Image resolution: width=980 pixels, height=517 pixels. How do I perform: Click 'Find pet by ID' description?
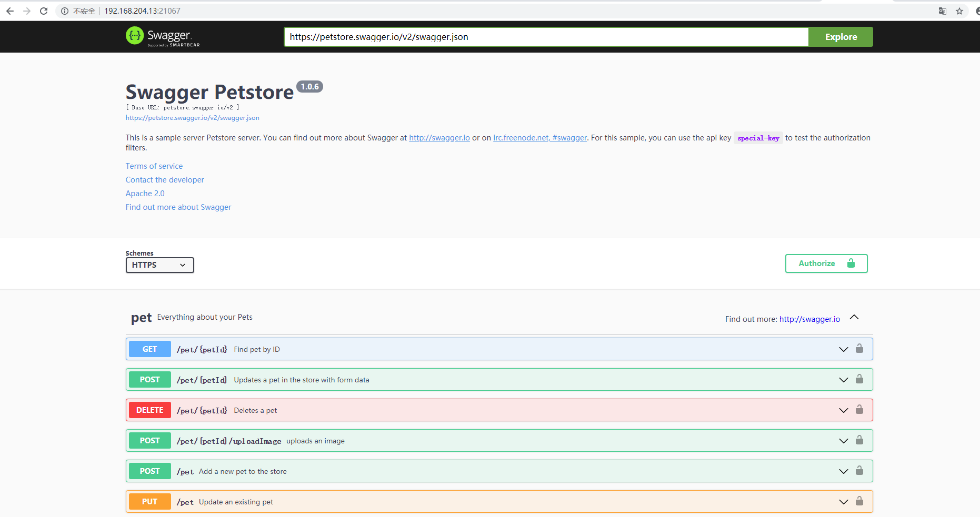[257, 349]
